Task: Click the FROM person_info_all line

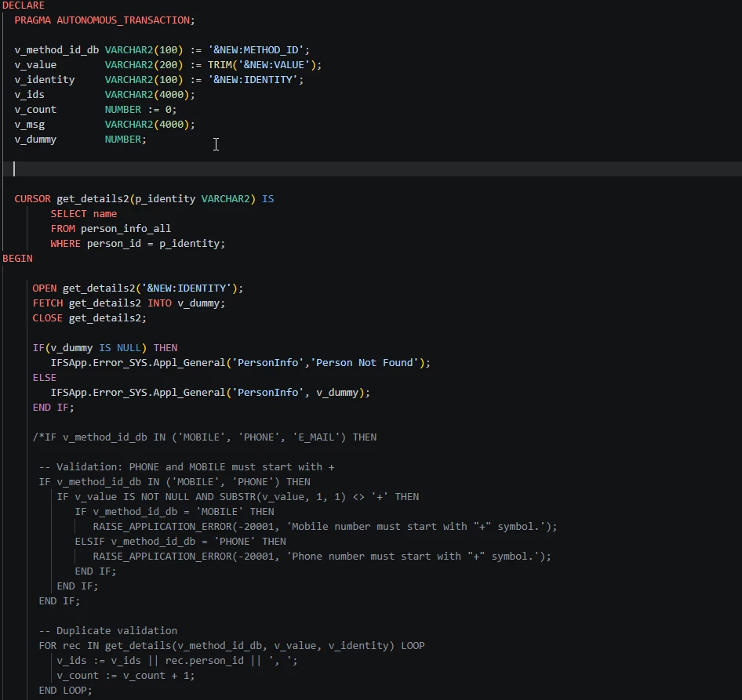Action: 111,228
